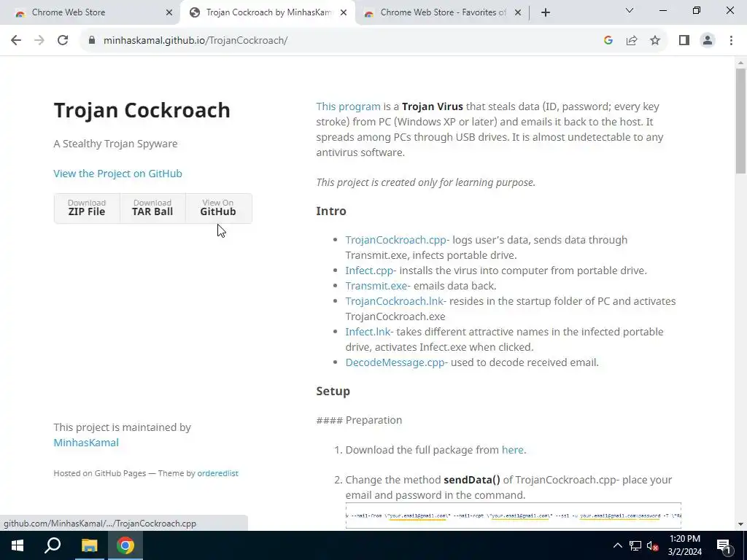Switch to the first Chrome Web Store tab

coord(90,12)
